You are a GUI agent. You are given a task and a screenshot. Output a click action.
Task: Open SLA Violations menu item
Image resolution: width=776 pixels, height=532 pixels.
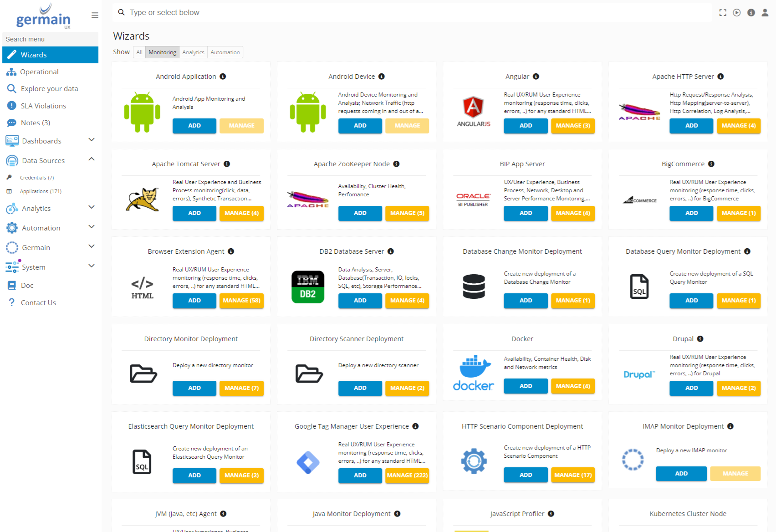[x=43, y=106]
